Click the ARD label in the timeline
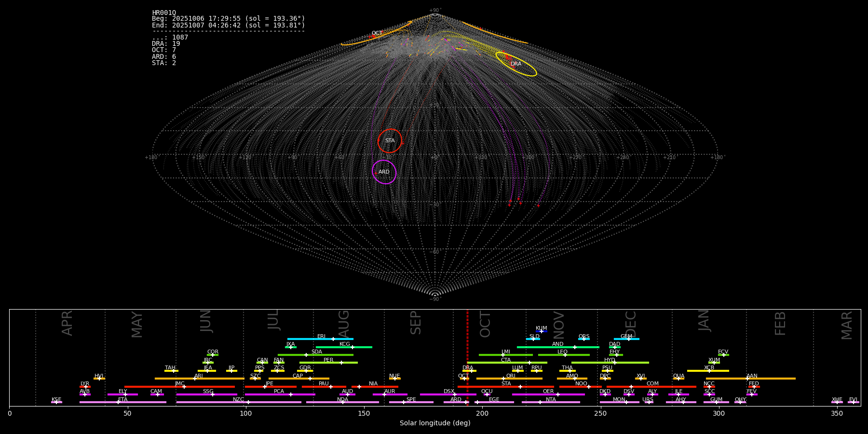 (x=456, y=400)
